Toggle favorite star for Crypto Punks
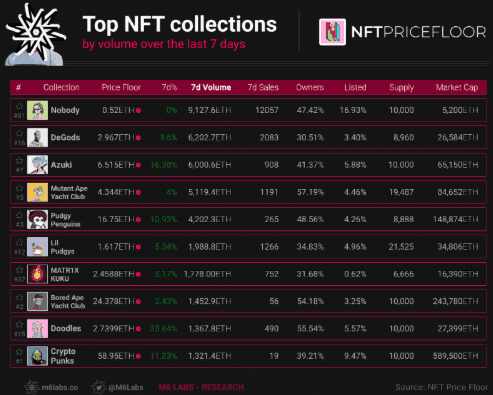 [19, 352]
